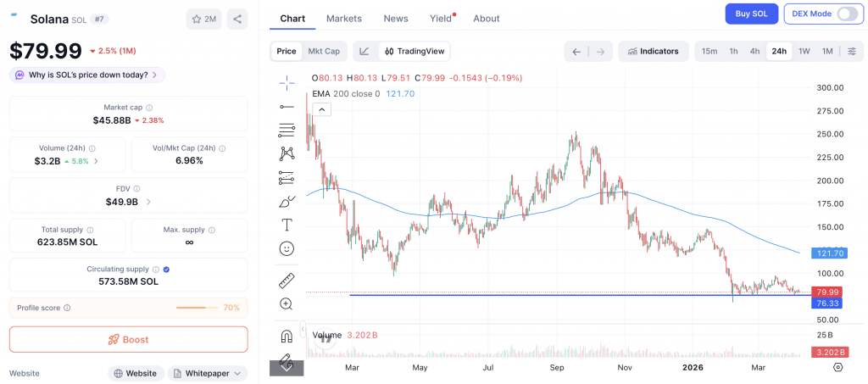Screen dimensions: 868x384
Task: Open 'Why is SOL's price down today?'
Action: pyautogui.click(x=87, y=75)
